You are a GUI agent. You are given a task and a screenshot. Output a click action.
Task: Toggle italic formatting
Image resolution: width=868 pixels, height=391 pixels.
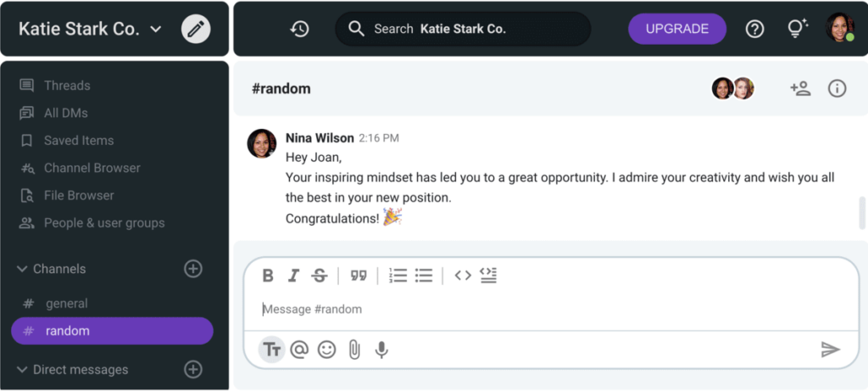[x=293, y=276]
